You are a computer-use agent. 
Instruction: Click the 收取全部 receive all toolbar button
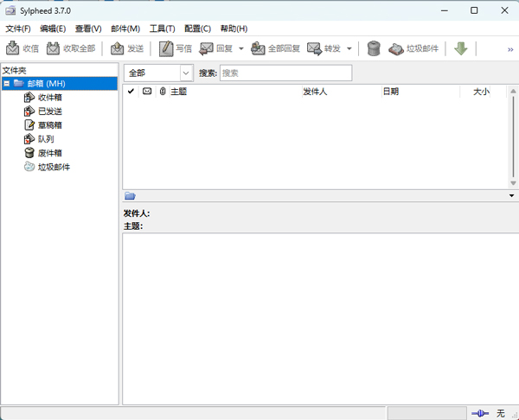[71, 48]
